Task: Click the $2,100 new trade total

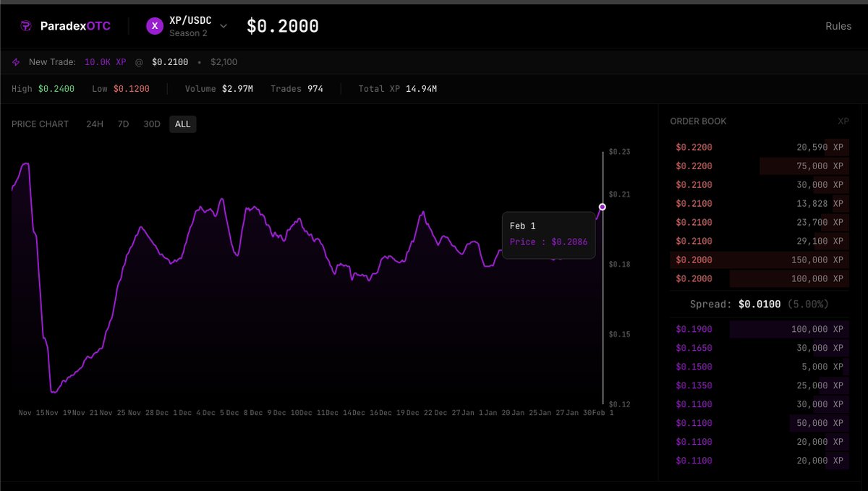Action: click(224, 62)
